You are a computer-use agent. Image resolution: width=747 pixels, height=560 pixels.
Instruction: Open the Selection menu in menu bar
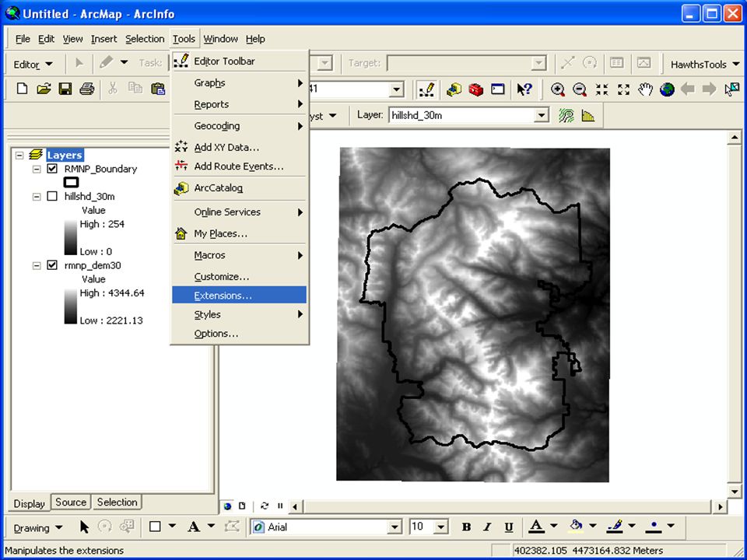(x=145, y=39)
